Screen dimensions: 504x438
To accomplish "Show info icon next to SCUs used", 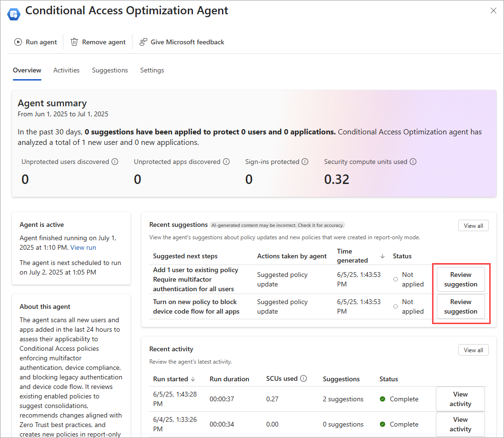I will [303, 378].
